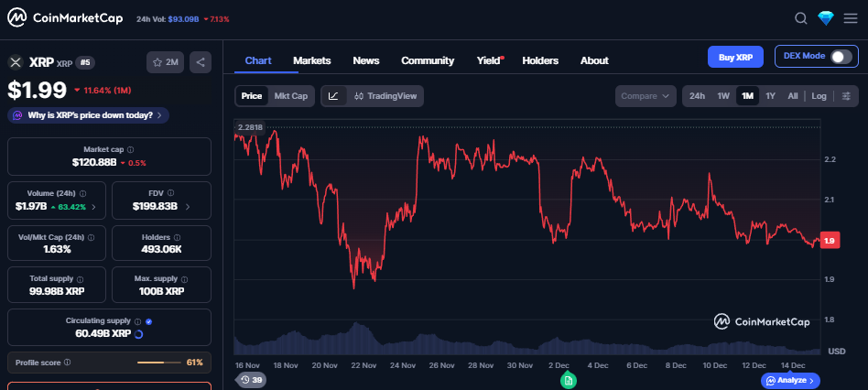Add XRP to watchlist via star button
The height and width of the screenshot is (390, 868).
pos(165,62)
